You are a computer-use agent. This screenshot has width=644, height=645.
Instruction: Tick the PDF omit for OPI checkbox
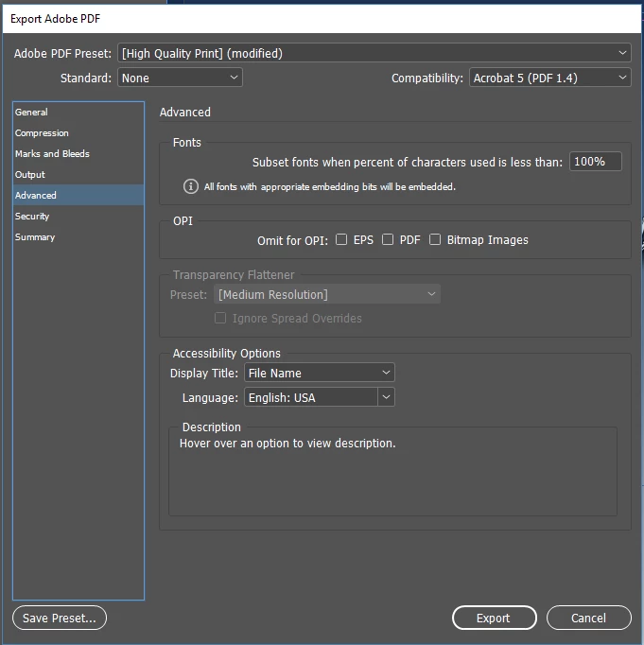click(x=388, y=239)
